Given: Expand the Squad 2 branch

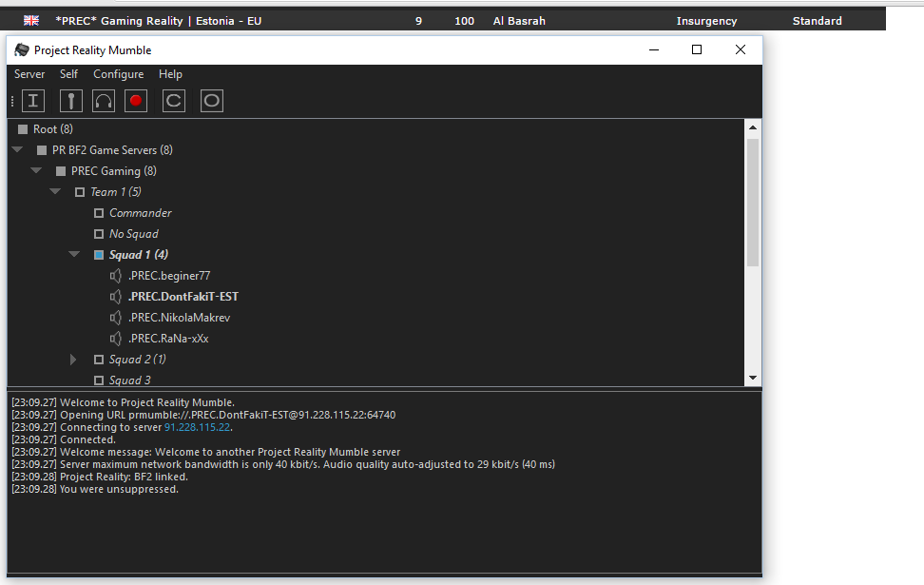Looking at the screenshot, I should click(73, 360).
